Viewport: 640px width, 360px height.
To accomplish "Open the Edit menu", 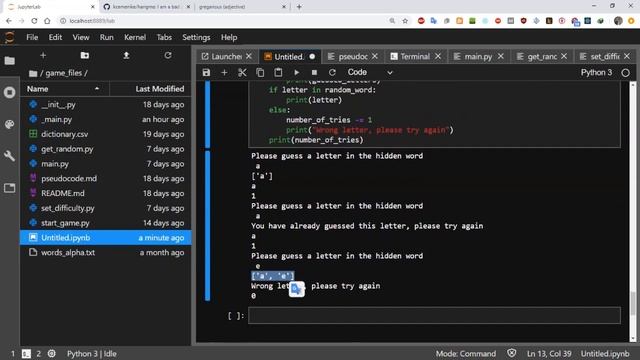I will coord(55,38).
